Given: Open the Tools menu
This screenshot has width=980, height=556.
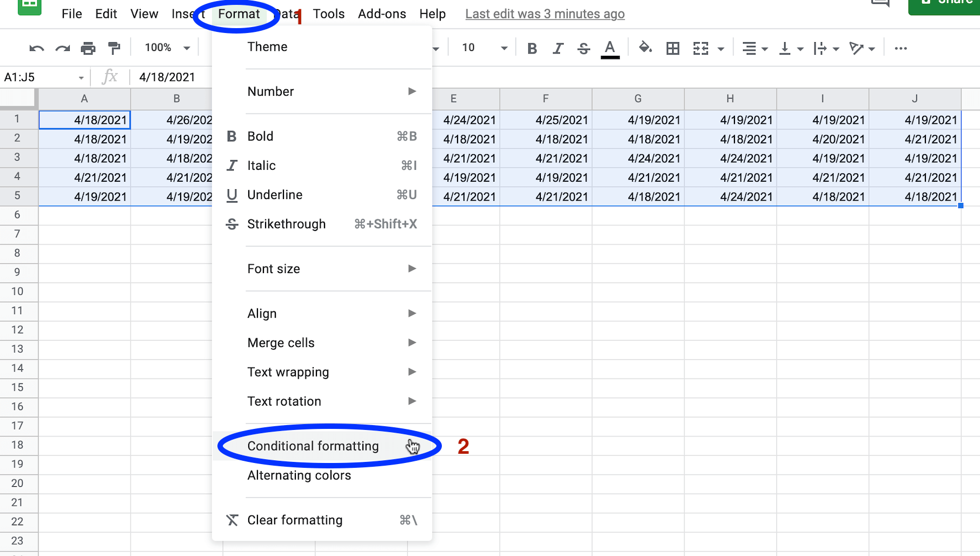Looking at the screenshot, I should pos(328,14).
